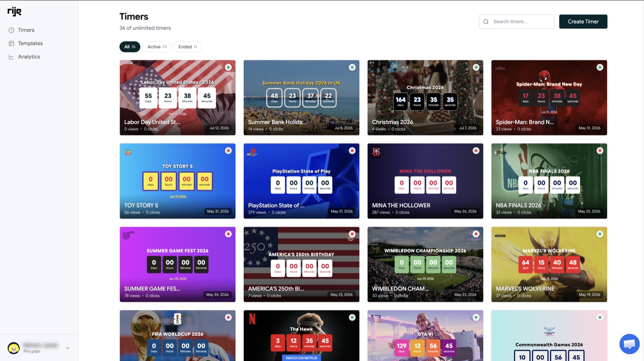Click the rije logo
Screen dimensions: 644x361
tap(14, 12)
